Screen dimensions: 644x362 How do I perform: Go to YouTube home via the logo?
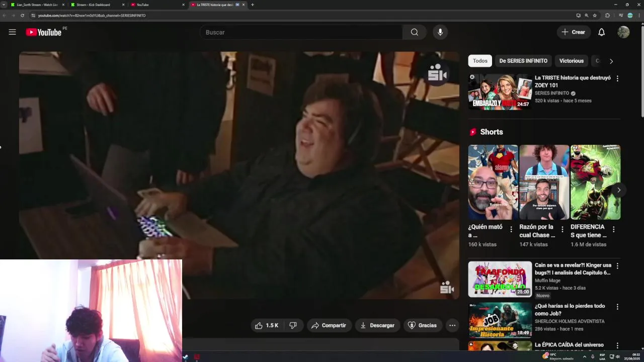click(43, 32)
